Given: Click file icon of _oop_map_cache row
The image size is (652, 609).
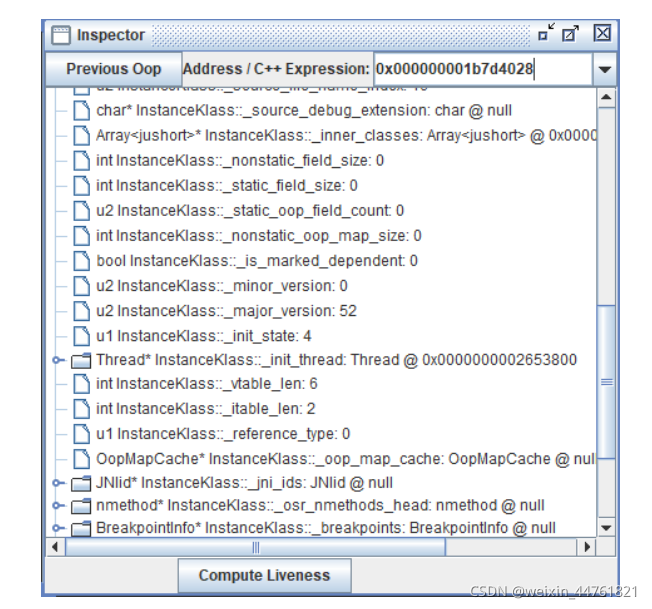Looking at the screenshot, I should [x=81, y=459].
